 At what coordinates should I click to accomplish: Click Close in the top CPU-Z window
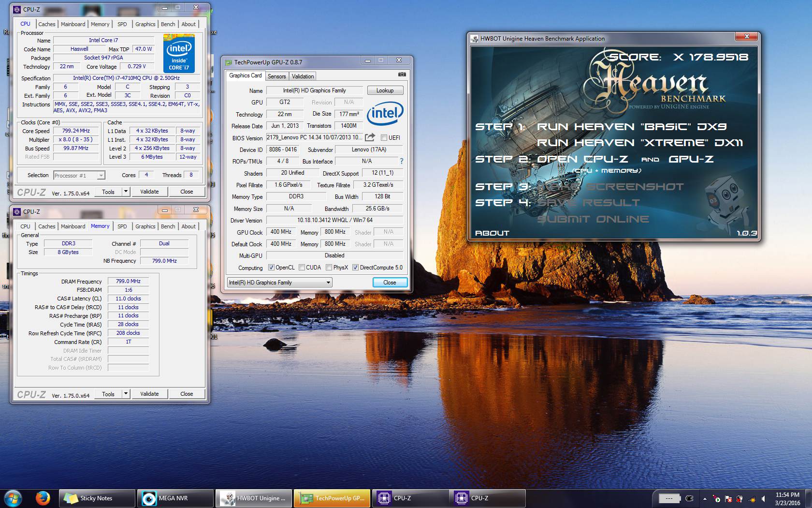(187, 192)
